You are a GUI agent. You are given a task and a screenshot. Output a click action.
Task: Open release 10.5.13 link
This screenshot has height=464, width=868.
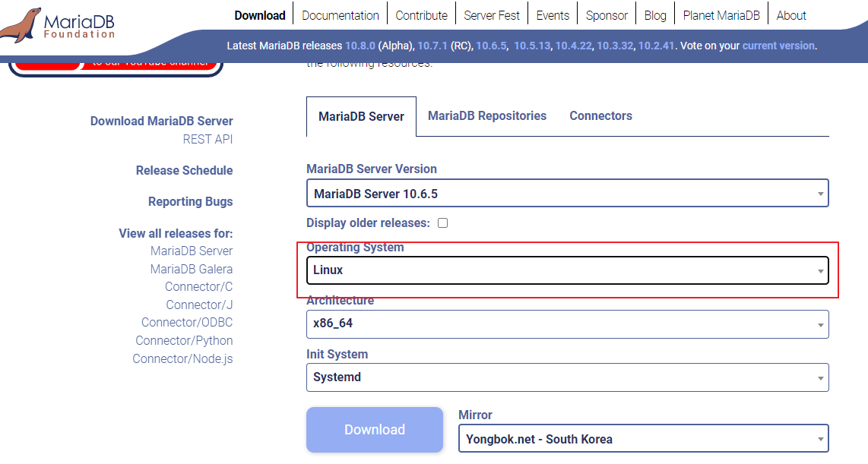[532, 46]
